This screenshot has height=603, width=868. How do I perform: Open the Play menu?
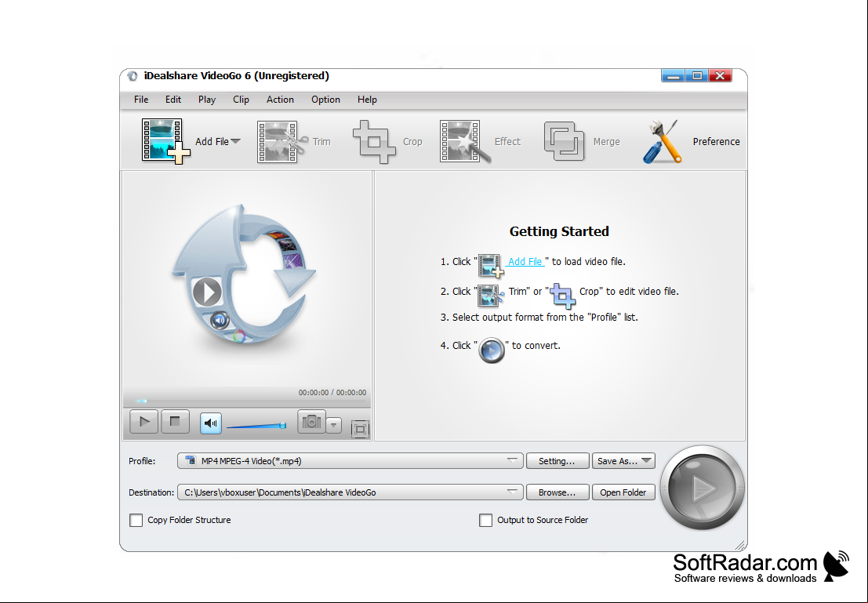pyautogui.click(x=207, y=100)
